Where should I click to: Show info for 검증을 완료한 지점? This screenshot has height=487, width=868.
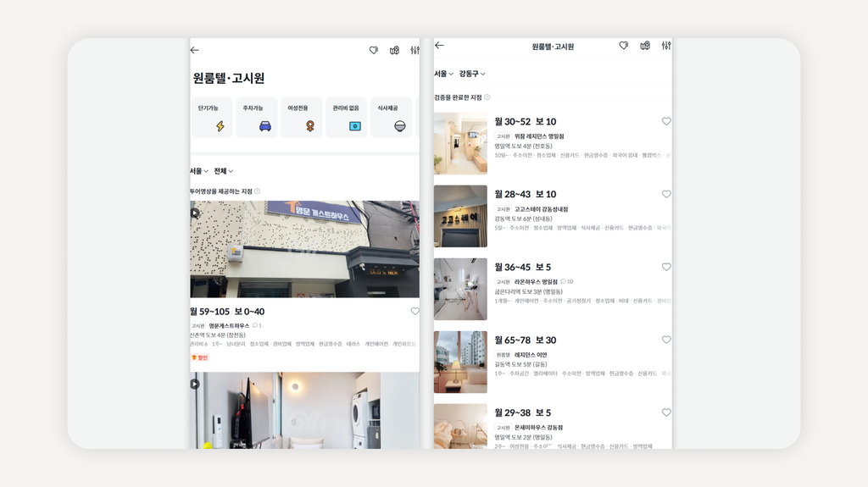[x=487, y=97]
